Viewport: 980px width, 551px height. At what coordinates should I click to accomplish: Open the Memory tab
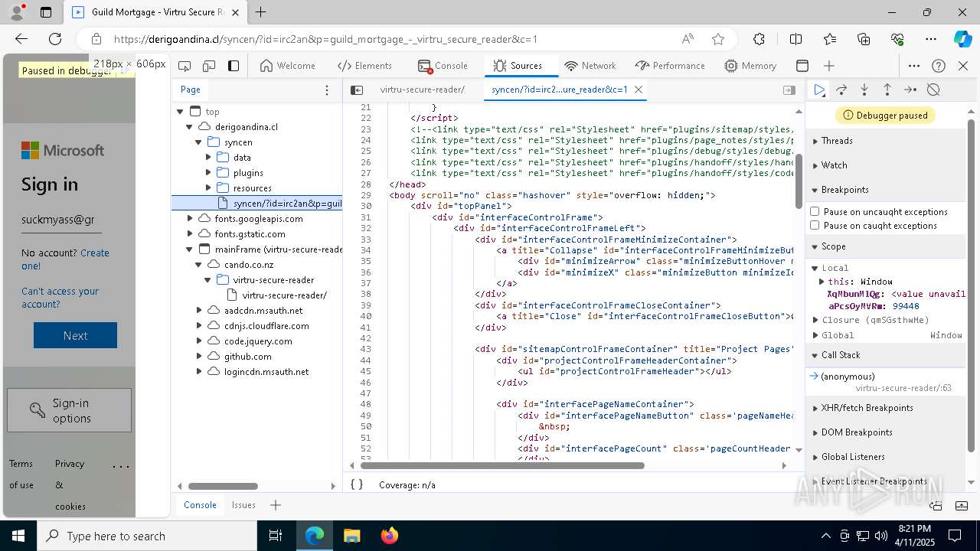coord(750,66)
